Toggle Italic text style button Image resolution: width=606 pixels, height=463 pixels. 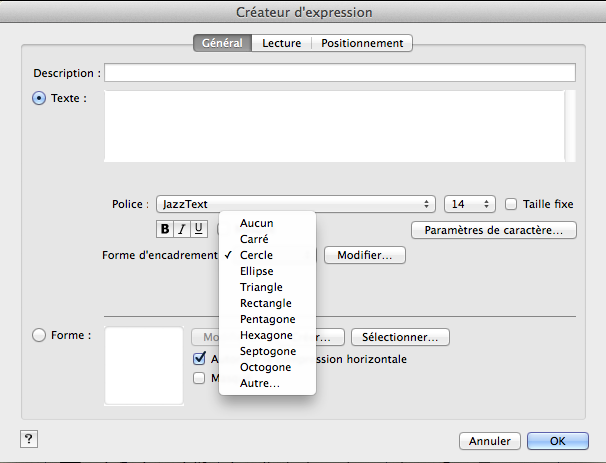(182, 229)
